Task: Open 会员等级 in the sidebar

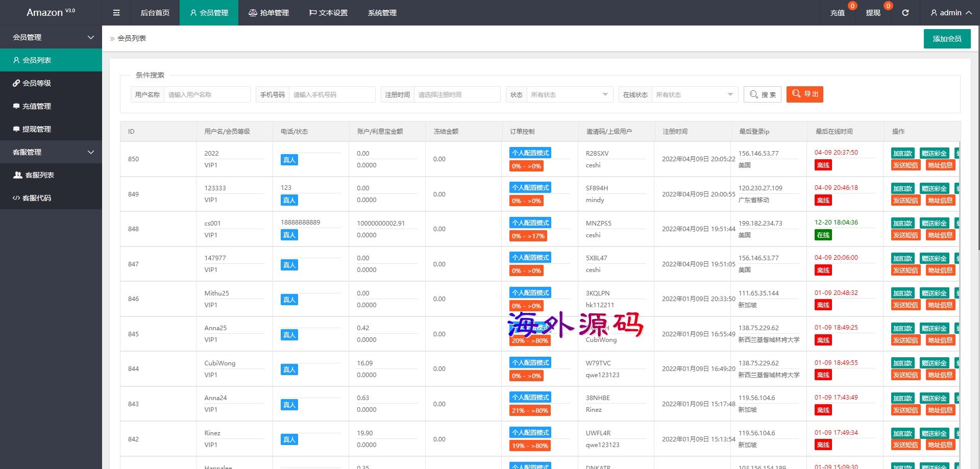Action: pyautogui.click(x=51, y=83)
